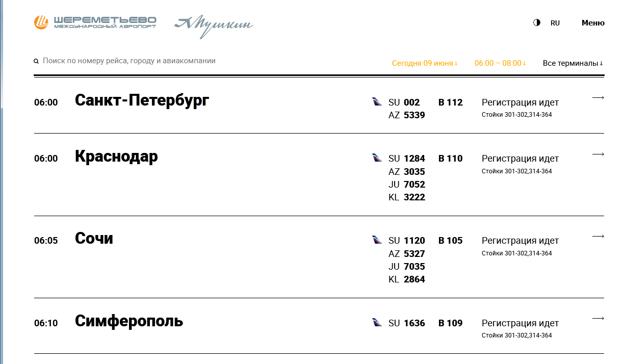Open the Меню navigation menu
Viewport: 624px width, 364px height.
(x=592, y=23)
